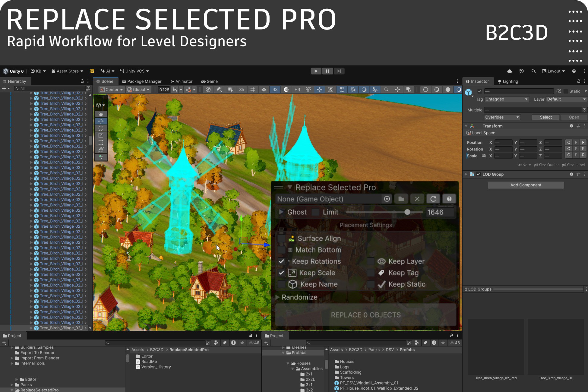Click the Add Component button
This screenshot has height=392, width=588.
[x=526, y=185]
